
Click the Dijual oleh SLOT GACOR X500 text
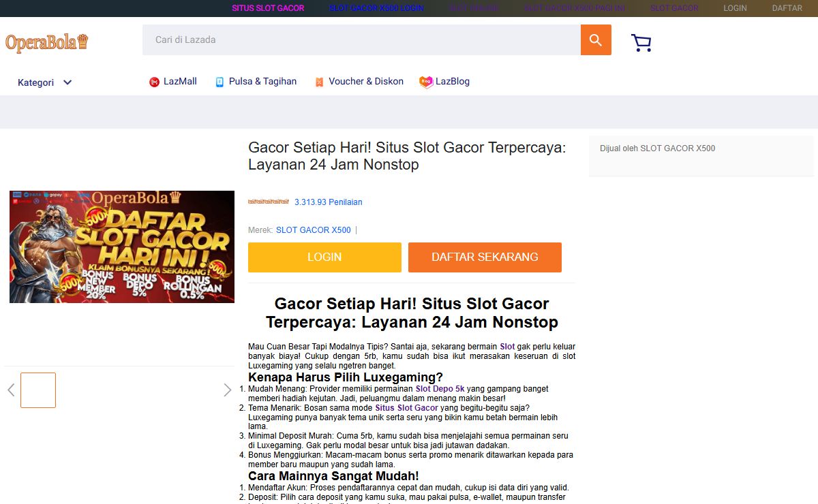[x=657, y=148]
